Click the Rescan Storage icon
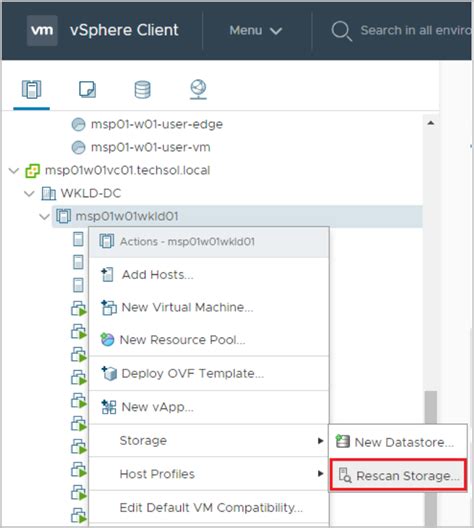Viewport: 474px width, 528px height. [345, 475]
